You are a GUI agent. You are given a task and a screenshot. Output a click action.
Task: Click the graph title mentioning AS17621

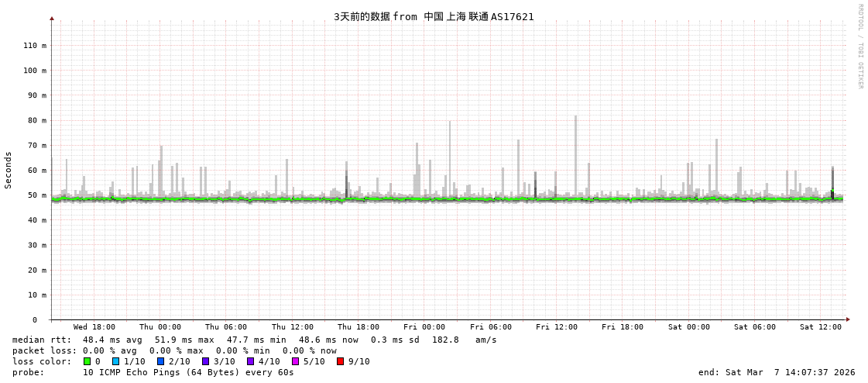point(434,16)
